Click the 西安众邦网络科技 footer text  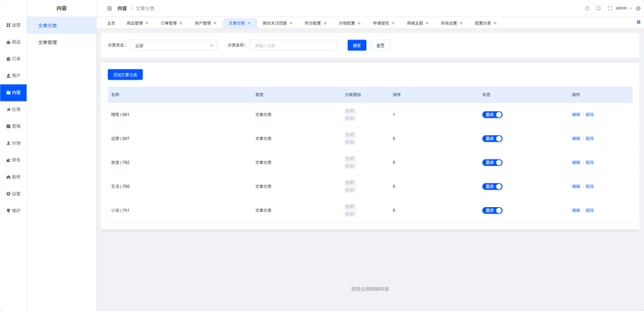coord(370,288)
